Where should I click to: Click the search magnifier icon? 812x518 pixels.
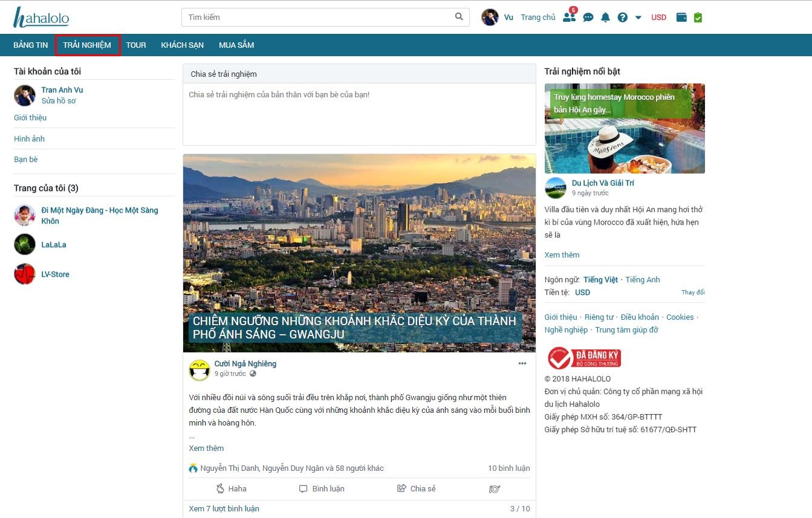tap(459, 17)
